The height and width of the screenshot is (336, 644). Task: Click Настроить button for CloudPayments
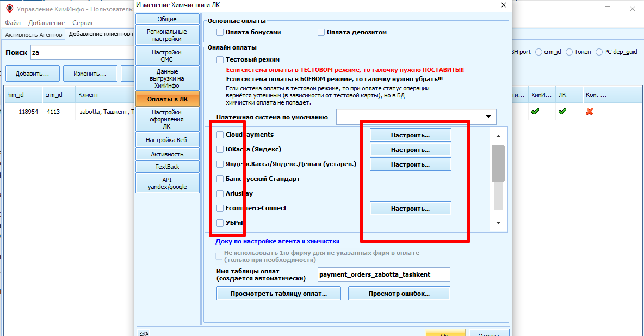(x=410, y=135)
